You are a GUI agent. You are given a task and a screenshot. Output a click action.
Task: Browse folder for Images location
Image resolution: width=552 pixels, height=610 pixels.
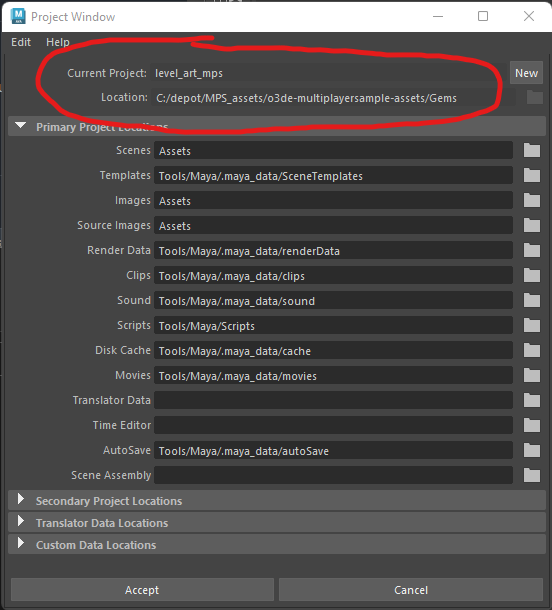(x=532, y=200)
